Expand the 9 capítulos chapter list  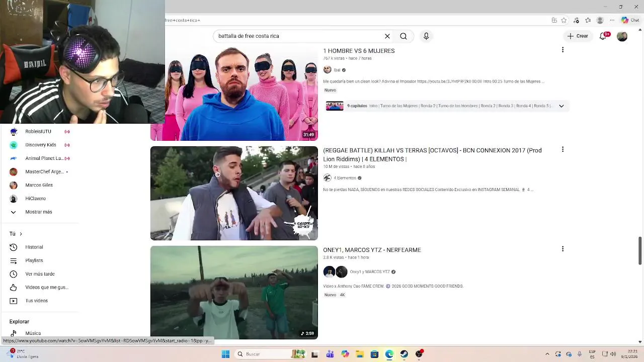[561, 106]
